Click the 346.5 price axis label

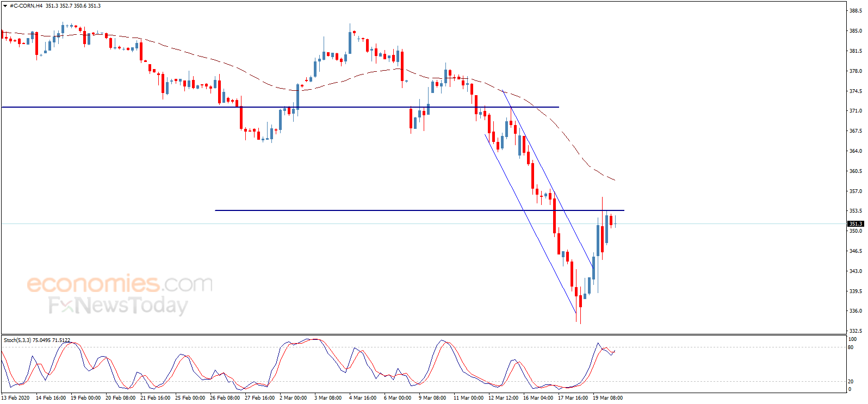coord(855,251)
